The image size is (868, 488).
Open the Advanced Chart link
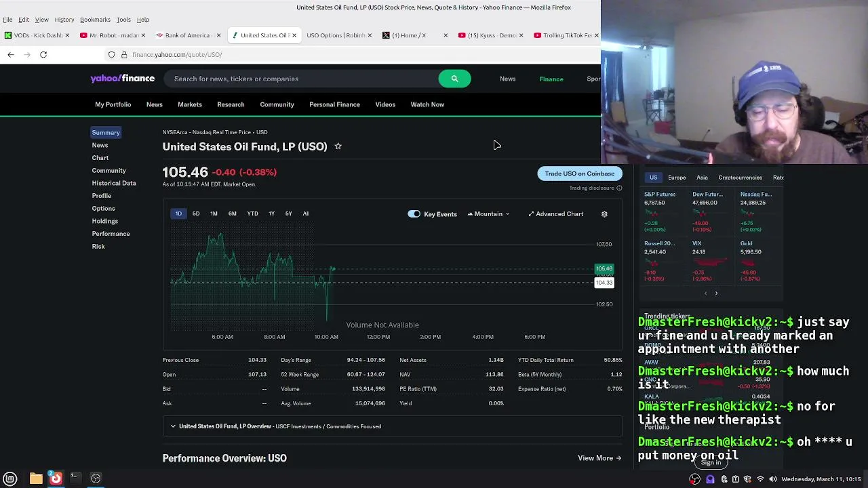555,214
